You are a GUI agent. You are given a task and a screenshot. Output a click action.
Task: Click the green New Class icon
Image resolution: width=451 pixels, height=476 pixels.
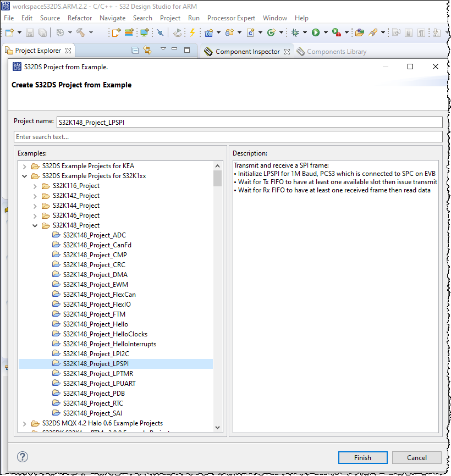(271, 32)
